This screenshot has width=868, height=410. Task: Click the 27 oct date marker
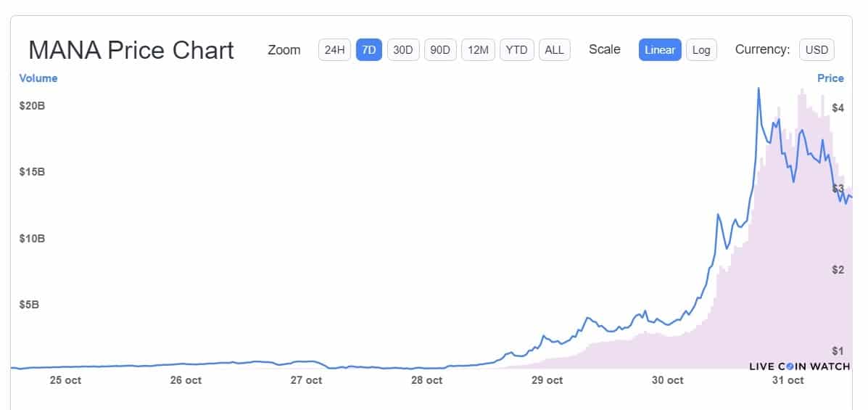pos(306,381)
